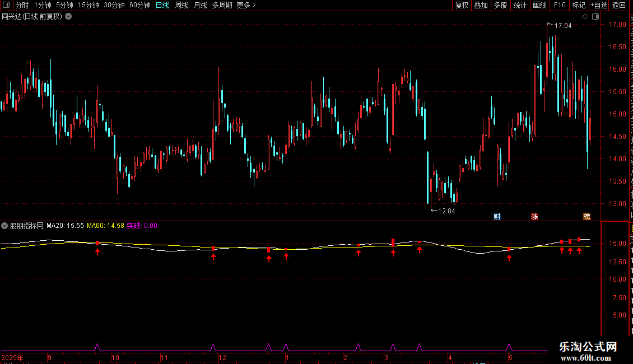Screen dimensions: 633x364
Task: Click month 12 on the date axis
Action: [x=222, y=357]
